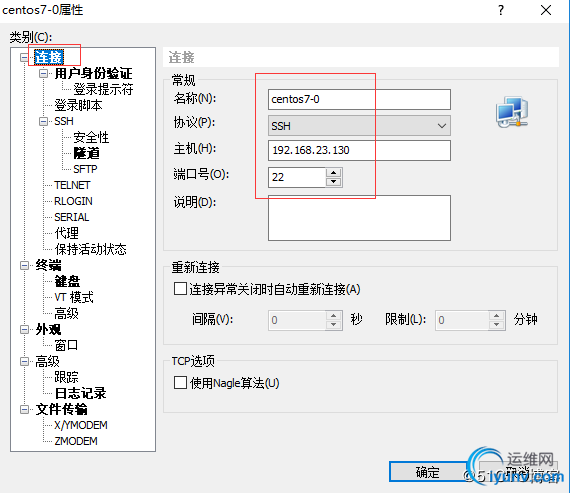
Task: Select ZMODEM tree item
Action: click(76, 441)
